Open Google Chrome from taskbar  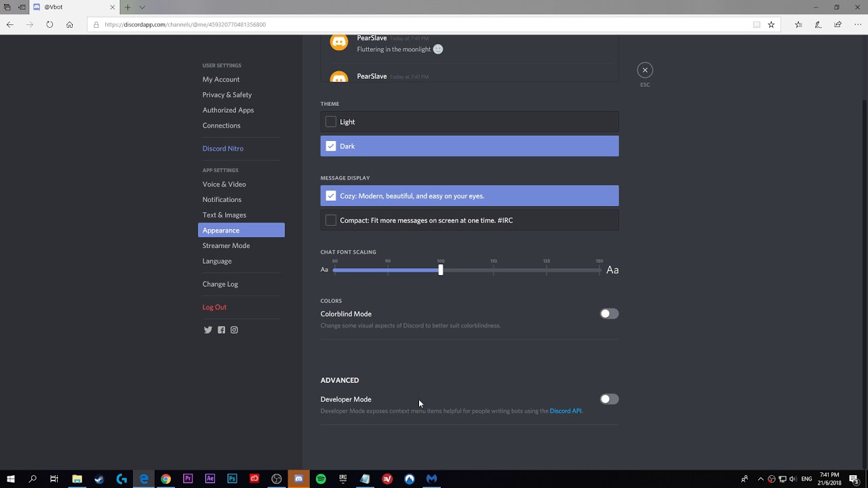click(165, 479)
